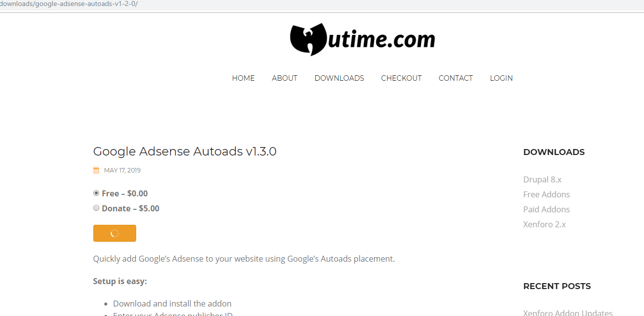The image size is (644, 316).
Task: Click the LOGIN menu link
Action: point(501,78)
